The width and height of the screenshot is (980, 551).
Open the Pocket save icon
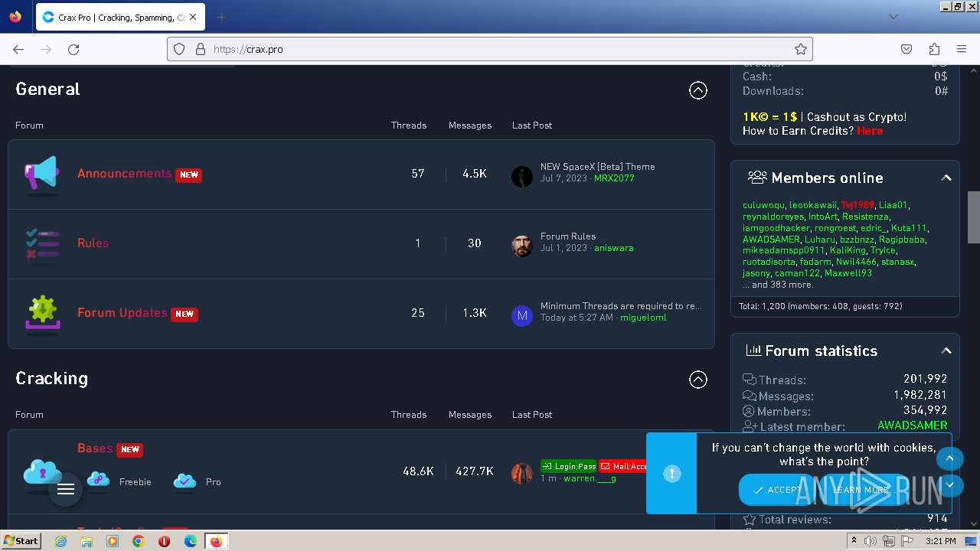906,49
